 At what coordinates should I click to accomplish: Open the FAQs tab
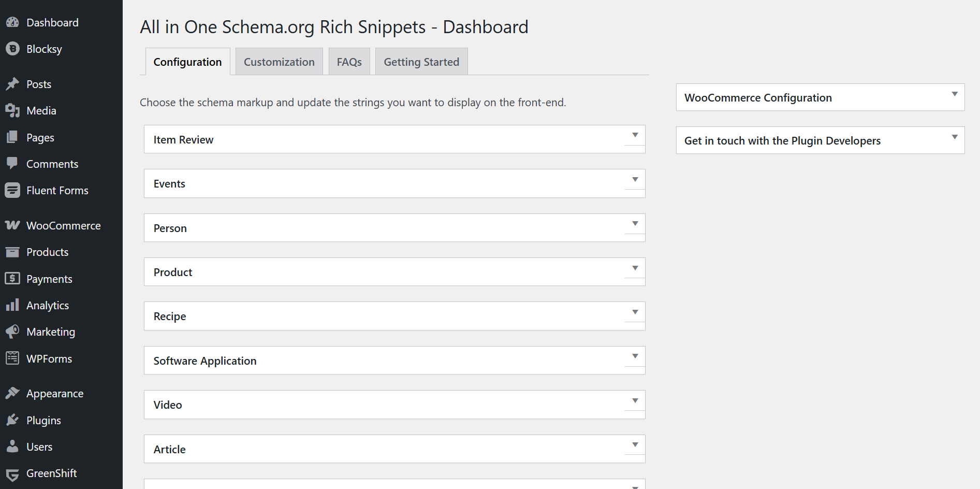(x=349, y=62)
